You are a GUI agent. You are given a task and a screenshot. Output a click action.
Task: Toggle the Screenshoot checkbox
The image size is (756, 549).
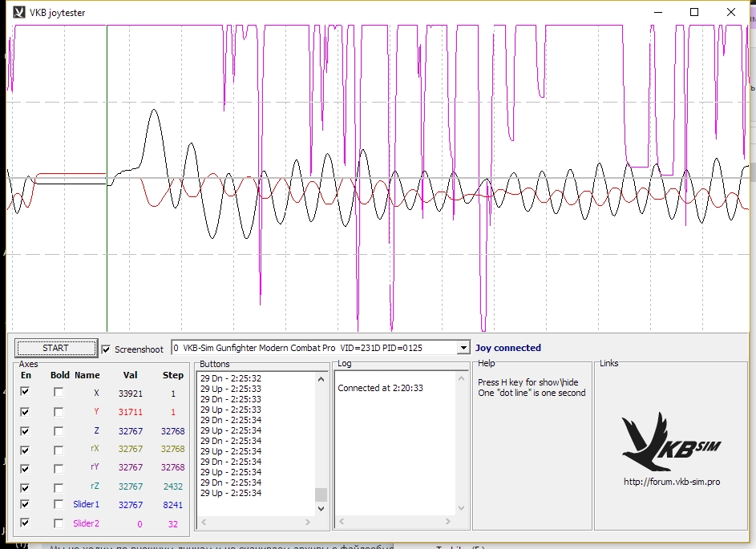click(107, 349)
